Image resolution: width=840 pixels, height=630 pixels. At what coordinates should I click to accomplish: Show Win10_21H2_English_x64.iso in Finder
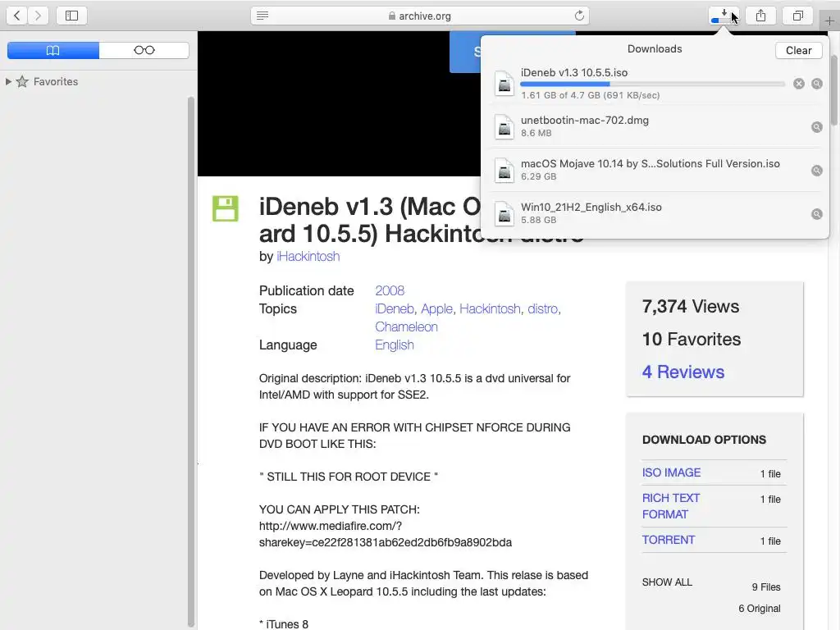[x=816, y=214]
